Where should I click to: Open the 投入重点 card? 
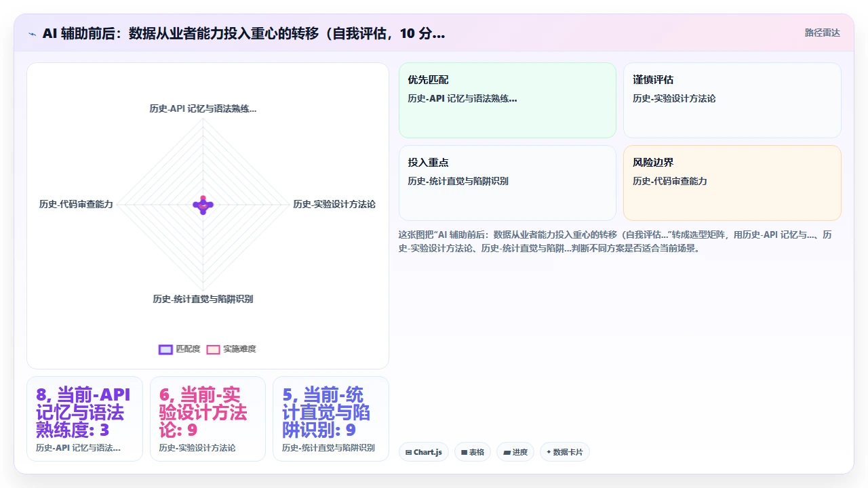(x=507, y=183)
